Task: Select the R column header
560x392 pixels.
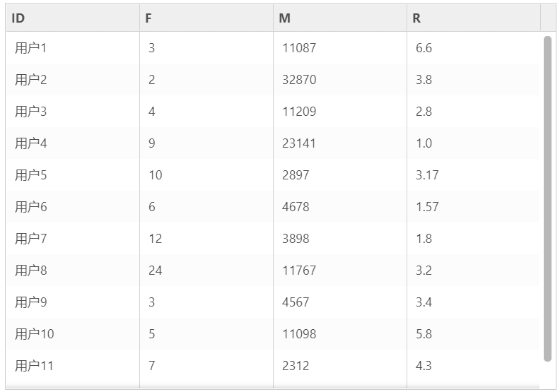Action: pos(474,18)
